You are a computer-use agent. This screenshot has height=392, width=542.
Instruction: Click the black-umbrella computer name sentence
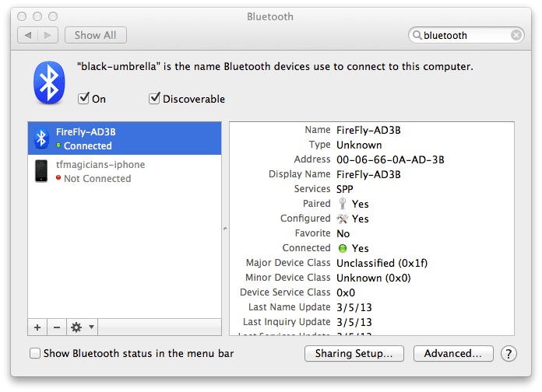(275, 66)
